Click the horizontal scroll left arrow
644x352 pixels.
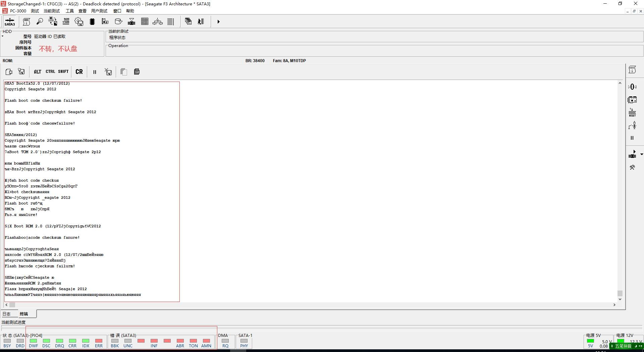click(x=6, y=305)
